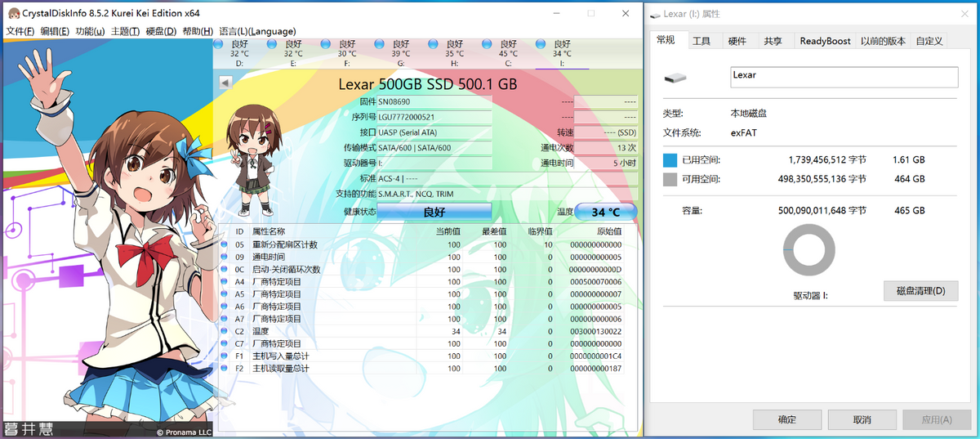Click the blue 已用空间 color swatch
This screenshot has width=980, height=439.
[x=670, y=159]
